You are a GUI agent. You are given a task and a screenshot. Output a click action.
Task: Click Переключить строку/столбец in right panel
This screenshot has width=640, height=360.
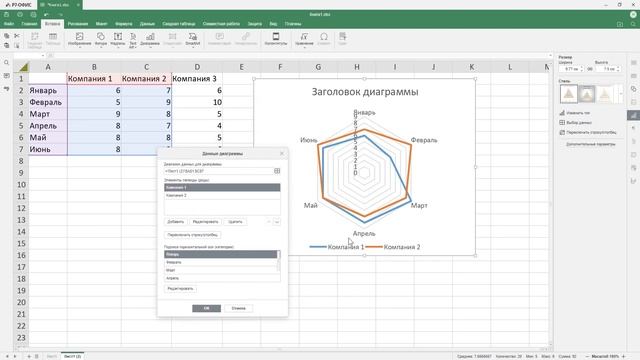tap(588, 132)
